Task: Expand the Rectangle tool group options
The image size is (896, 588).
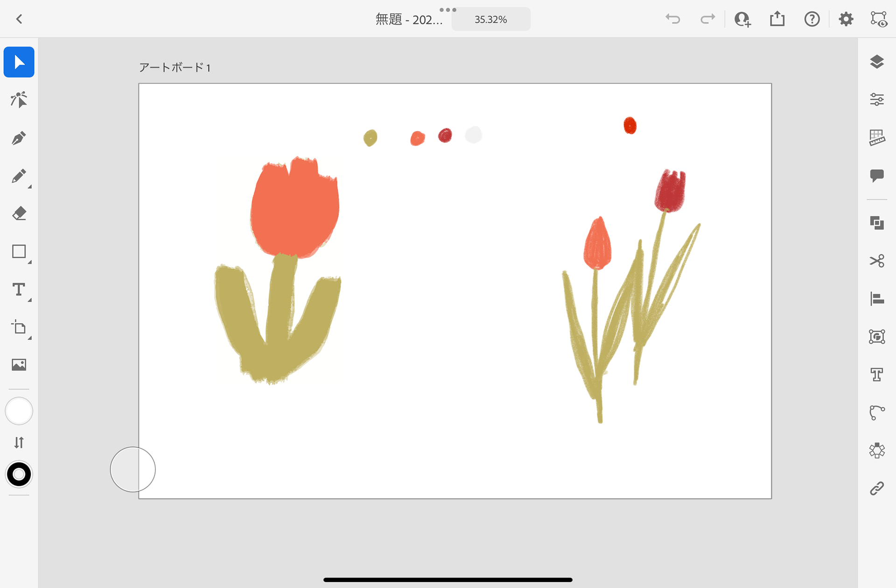Action: point(30,262)
